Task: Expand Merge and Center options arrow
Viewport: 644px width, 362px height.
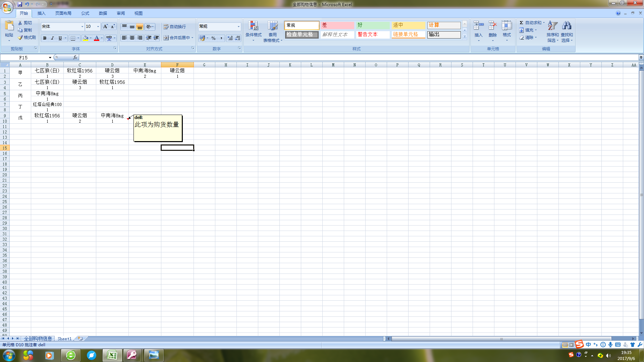Action: pyautogui.click(x=192, y=38)
